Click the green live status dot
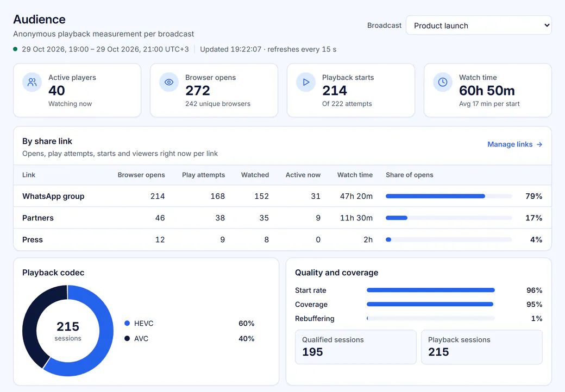Image resolution: width=565 pixels, height=392 pixels. coord(15,49)
